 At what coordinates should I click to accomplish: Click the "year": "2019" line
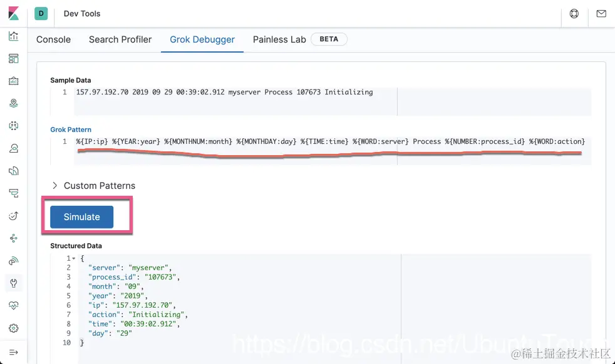(118, 296)
